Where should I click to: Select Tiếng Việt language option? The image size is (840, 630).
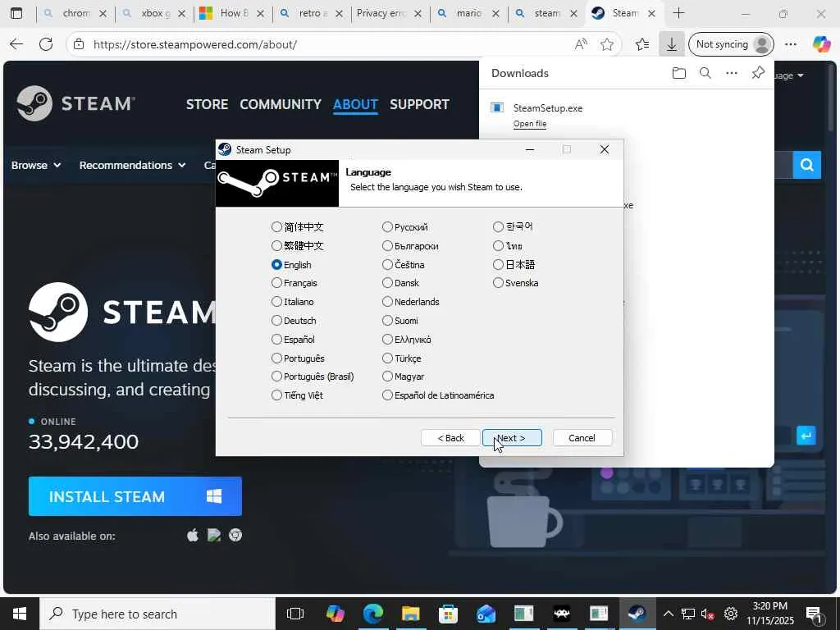tap(276, 395)
